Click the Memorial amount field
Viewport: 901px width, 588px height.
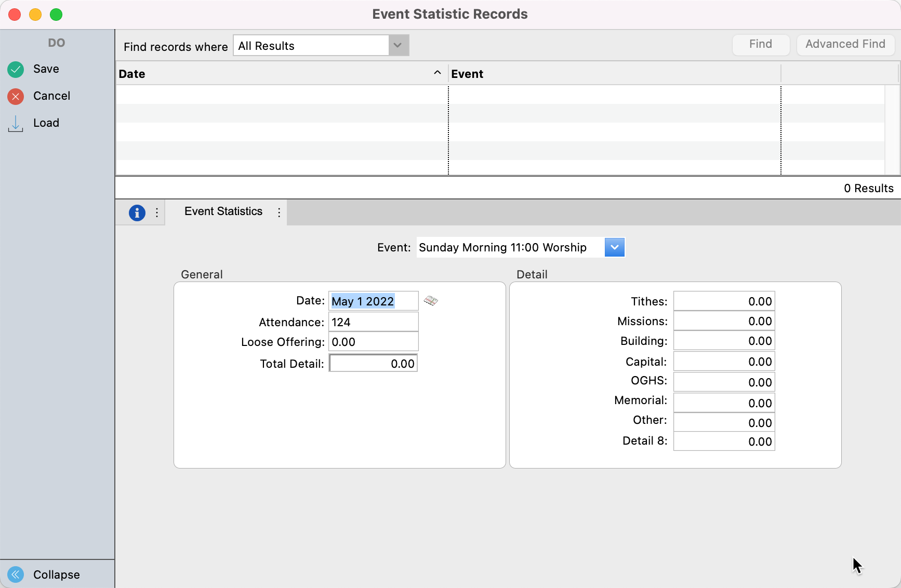click(x=724, y=403)
